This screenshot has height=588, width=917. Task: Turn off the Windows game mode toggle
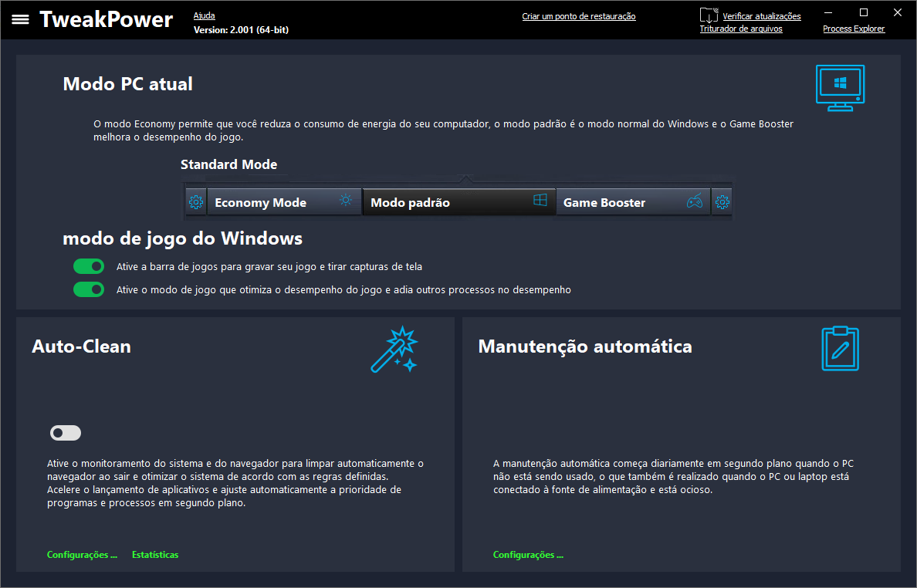(x=88, y=289)
